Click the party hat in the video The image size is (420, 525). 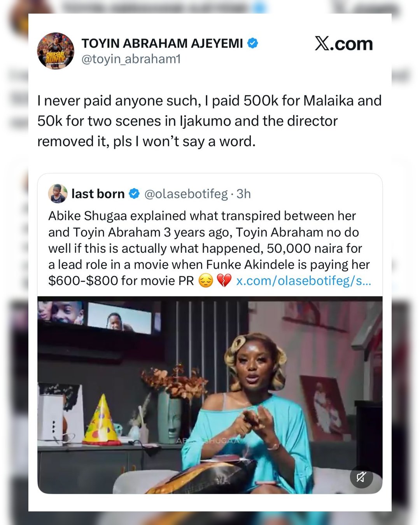pos(102,421)
